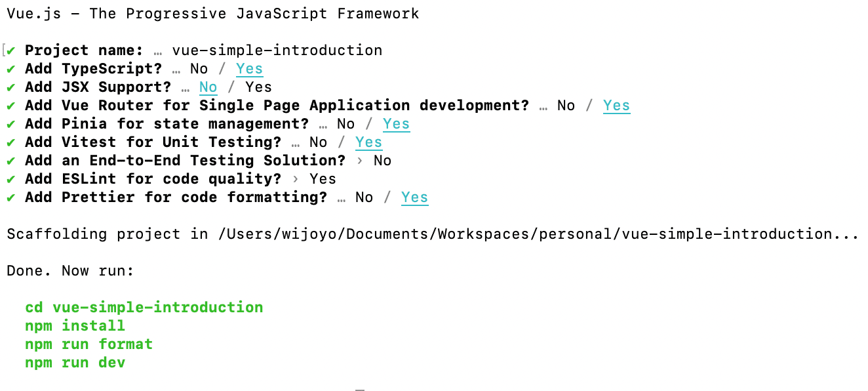The image size is (868, 391).
Task: Select the checkmark before Add Prettier
Action: tap(11, 197)
